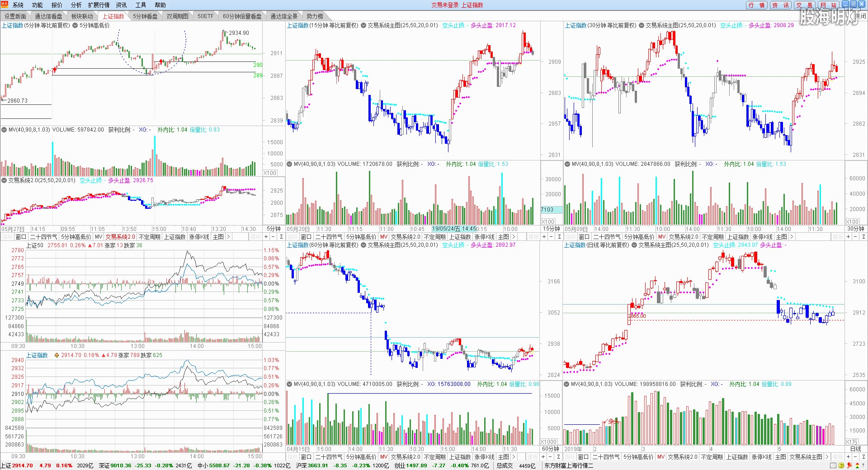This screenshot has height=470, width=868.
Task: Zoom out 5-minute chart with minus button
Action: (273, 237)
